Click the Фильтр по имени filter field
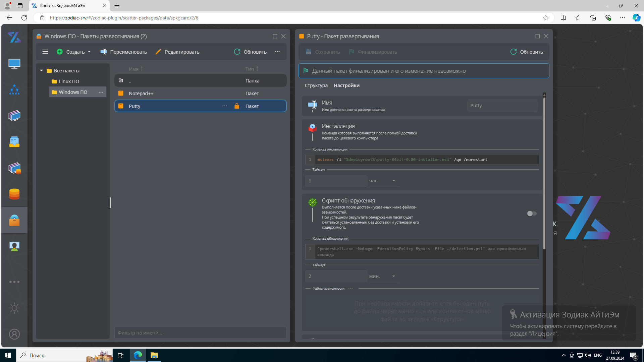The width and height of the screenshot is (644, 362). pyautogui.click(x=201, y=333)
